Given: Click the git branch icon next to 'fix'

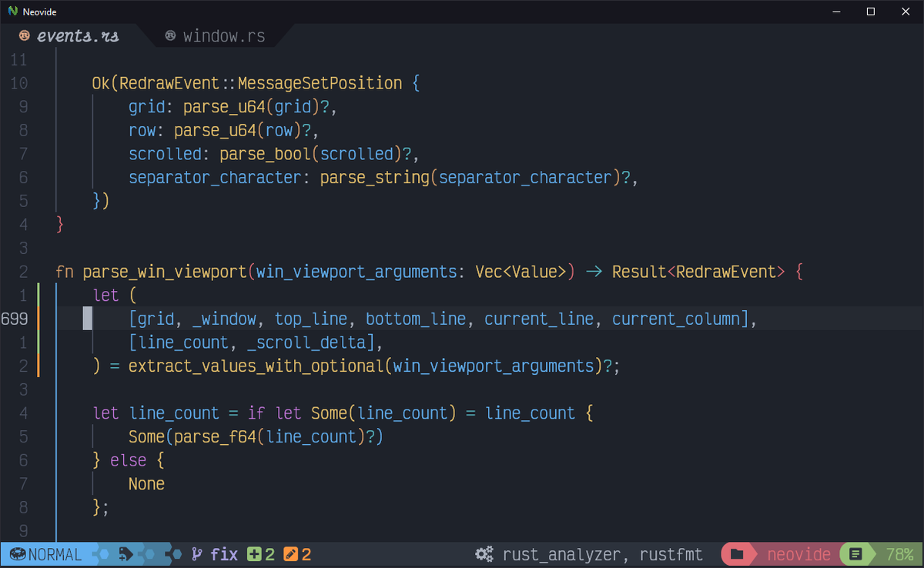Looking at the screenshot, I should 197,553.
